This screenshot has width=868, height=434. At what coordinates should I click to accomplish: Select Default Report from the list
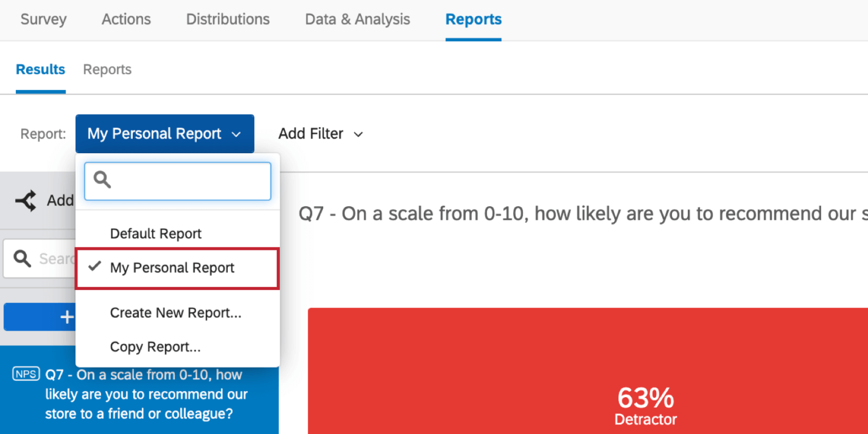click(x=155, y=233)
